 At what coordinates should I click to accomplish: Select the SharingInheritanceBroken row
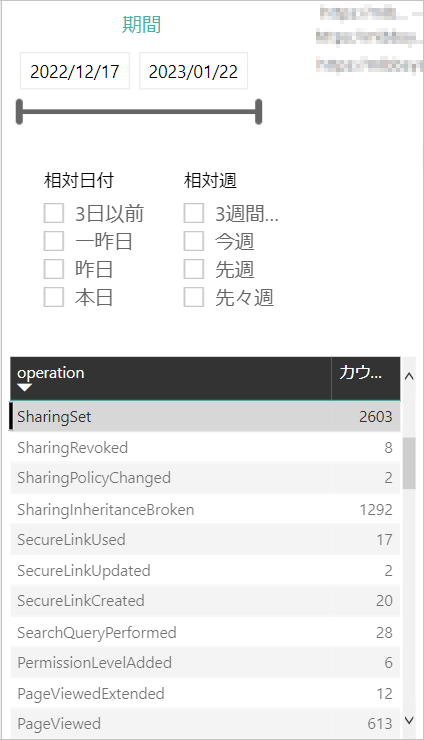point(205,509)
